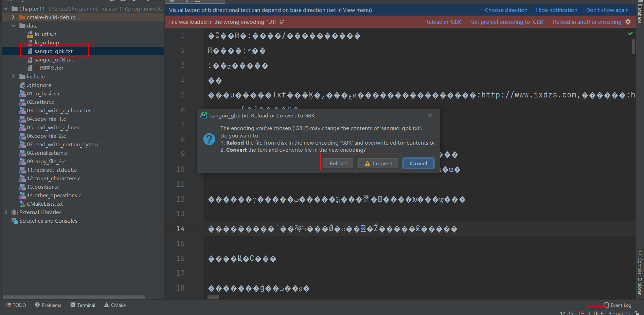Select the .gitignore file
The width and height of the screenshot is (644, 315).
pos(39,85)
